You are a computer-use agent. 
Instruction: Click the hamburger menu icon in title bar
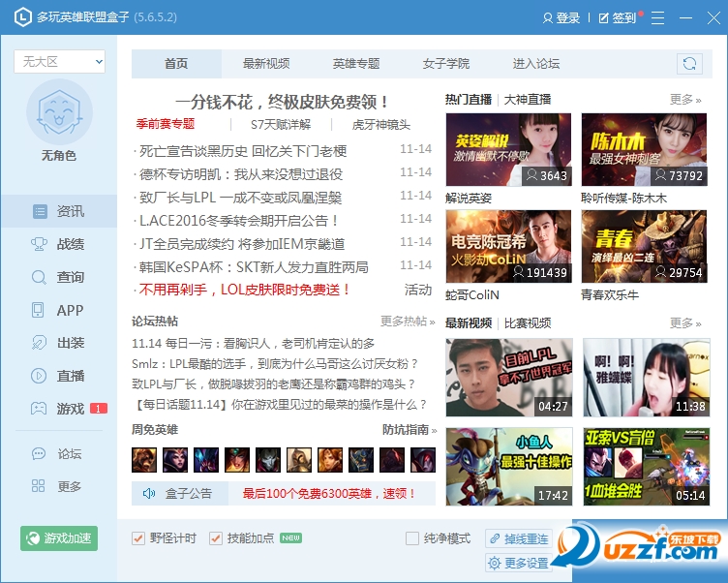click(657, 17)
